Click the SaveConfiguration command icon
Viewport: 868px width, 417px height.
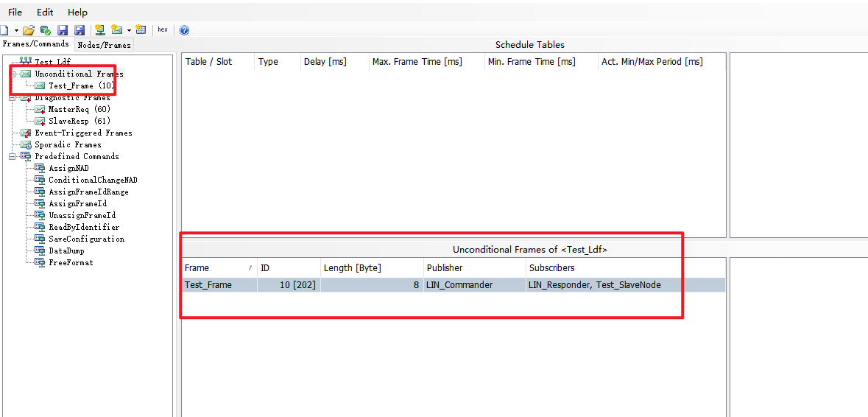[40, 239]
